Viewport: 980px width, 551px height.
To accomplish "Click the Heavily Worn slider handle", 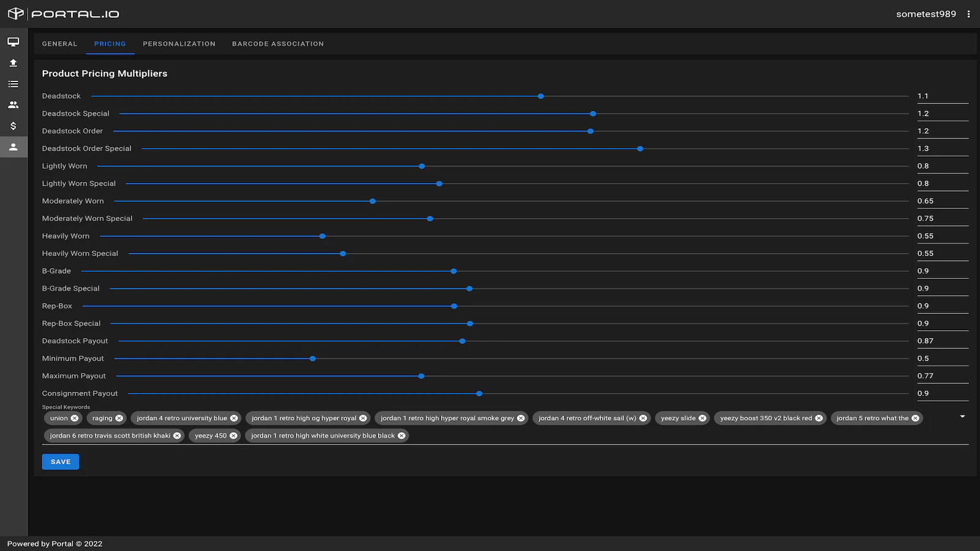I will (322, 236).
